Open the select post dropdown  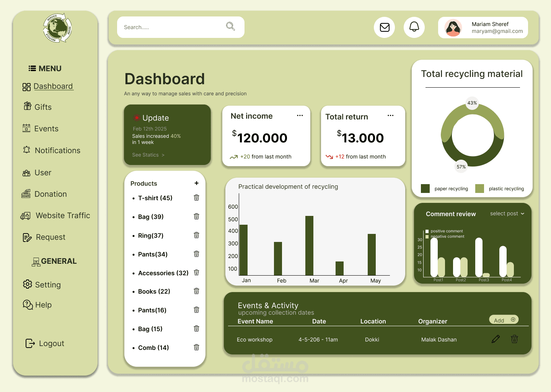(507, 213)
